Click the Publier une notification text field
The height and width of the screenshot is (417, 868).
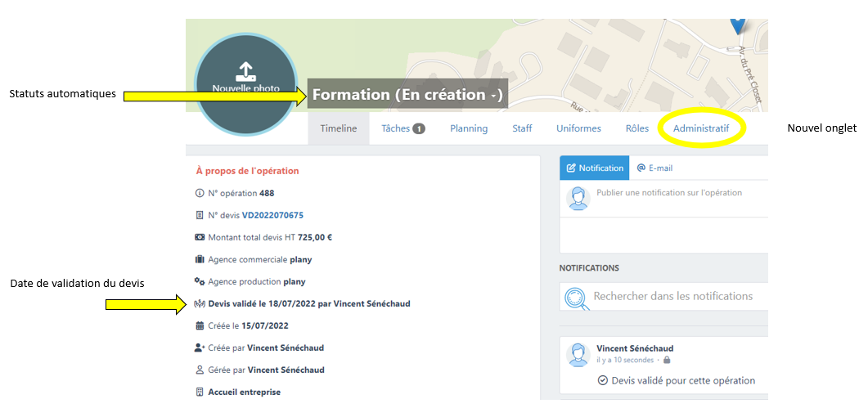[x=671, y=193]
